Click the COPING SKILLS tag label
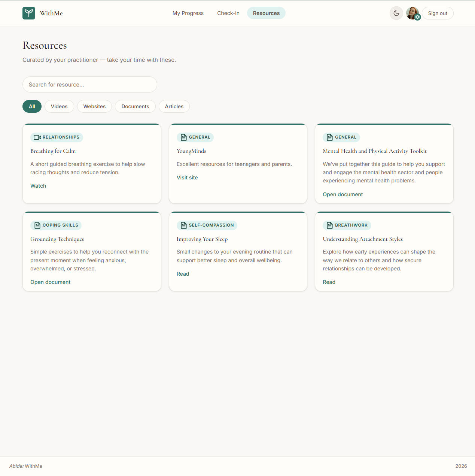The image size is (475, 476). click(61, 225)
